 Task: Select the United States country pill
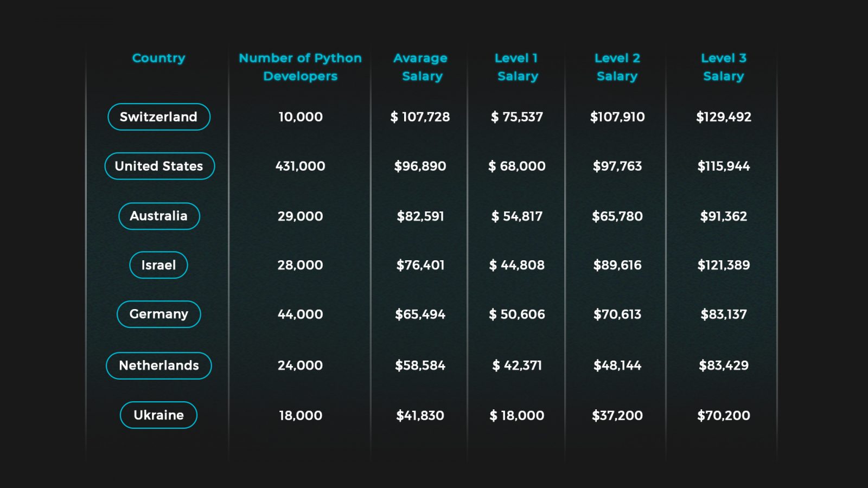pos(159,166)
